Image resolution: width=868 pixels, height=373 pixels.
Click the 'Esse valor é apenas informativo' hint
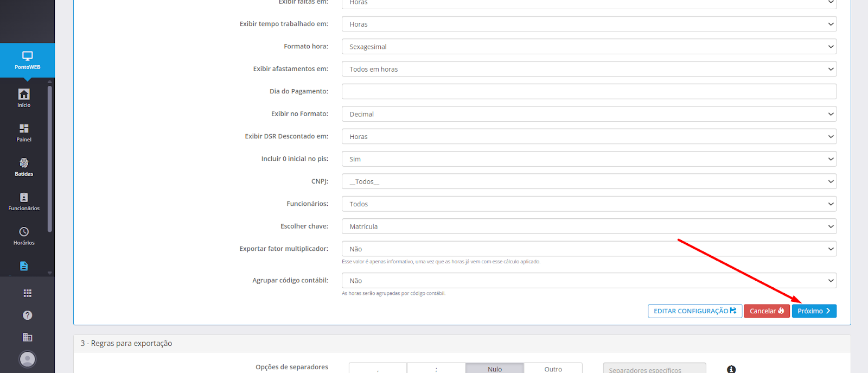coord(441,262)
